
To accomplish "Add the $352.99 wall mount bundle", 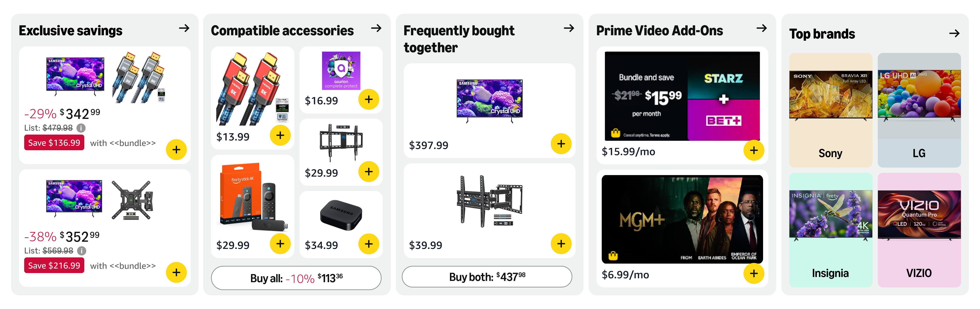I will click(176, 272).
